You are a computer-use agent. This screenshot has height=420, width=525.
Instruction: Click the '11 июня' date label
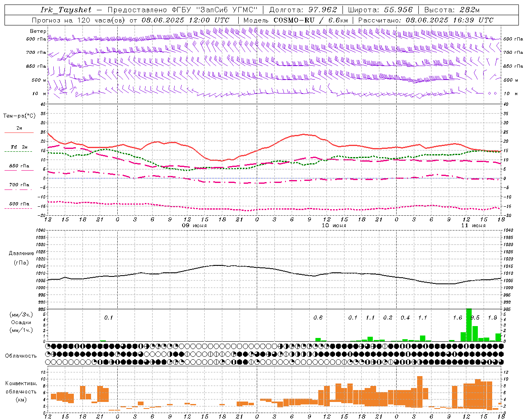pos(473,226)
